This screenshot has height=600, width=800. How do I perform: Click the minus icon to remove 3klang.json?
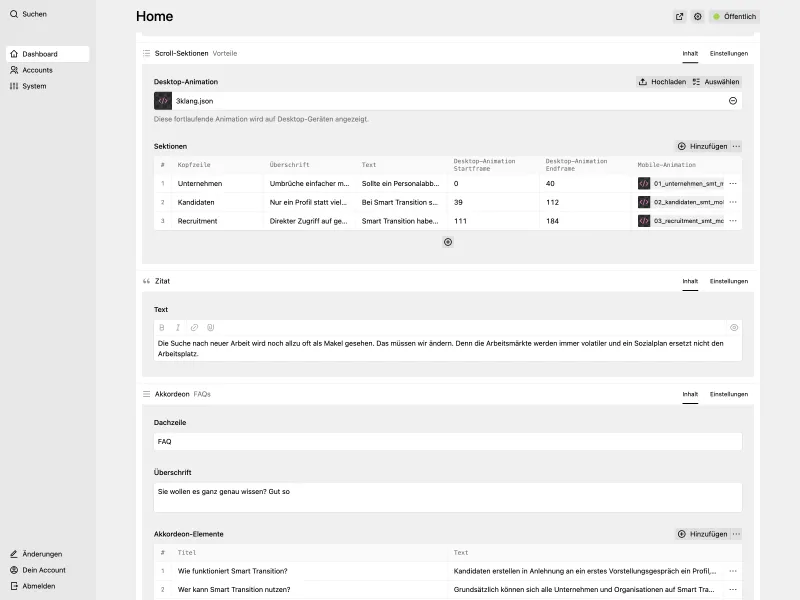click(x=734, y=100)
